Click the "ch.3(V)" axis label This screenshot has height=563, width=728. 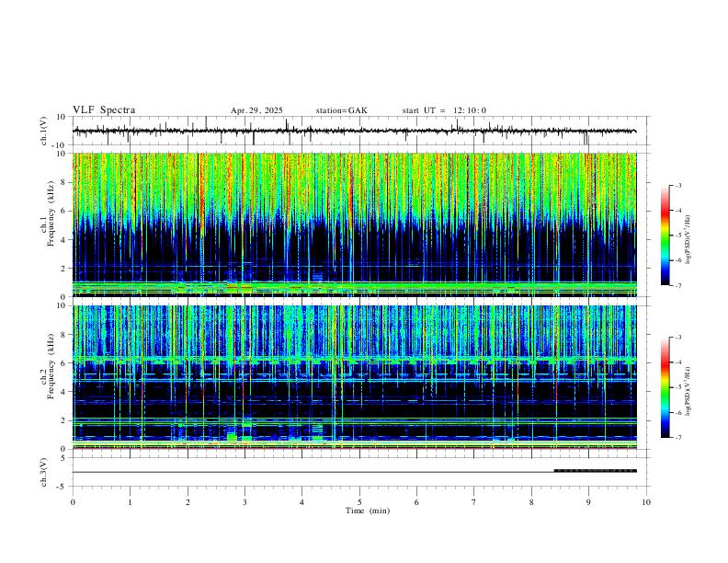tap(44, 473)
